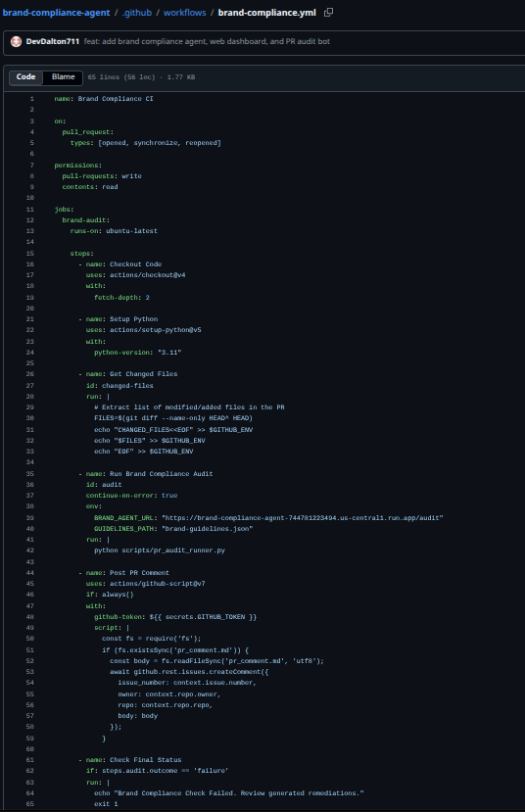Navigate to the workflows directory breadcrumb

[185, 13]
